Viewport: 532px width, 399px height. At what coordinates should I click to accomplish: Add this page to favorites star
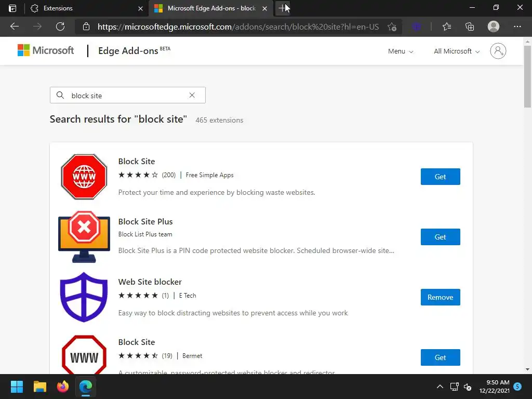[x=392, y=27]
